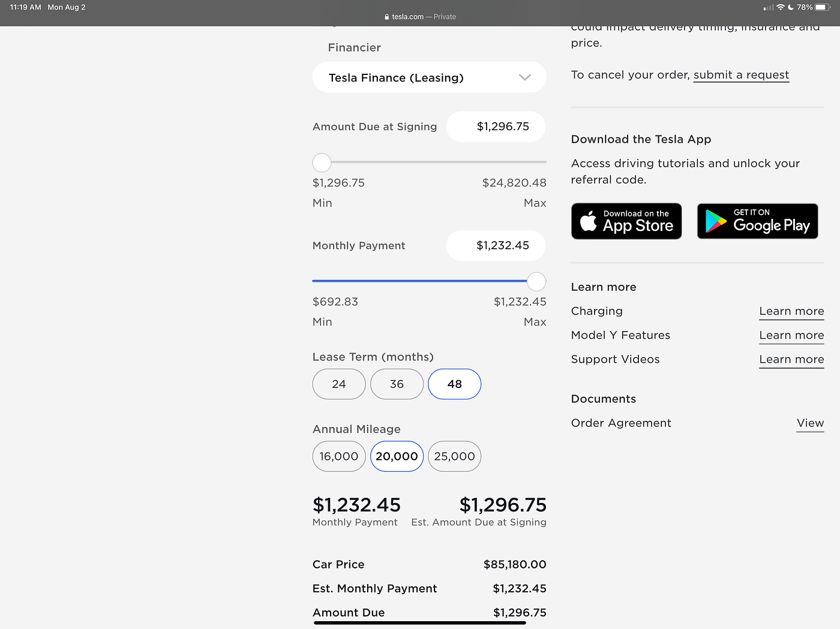840x629 pixels.
Task: Choose 16,000 annual mileage
Action: (339, 456)
